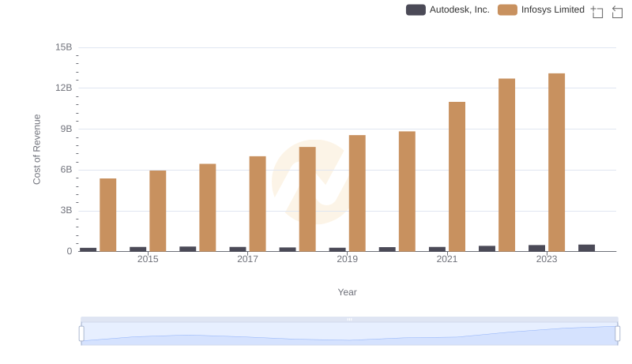
Task: Click the 2023 Autodesk bar
Action: tap(536, 248)
